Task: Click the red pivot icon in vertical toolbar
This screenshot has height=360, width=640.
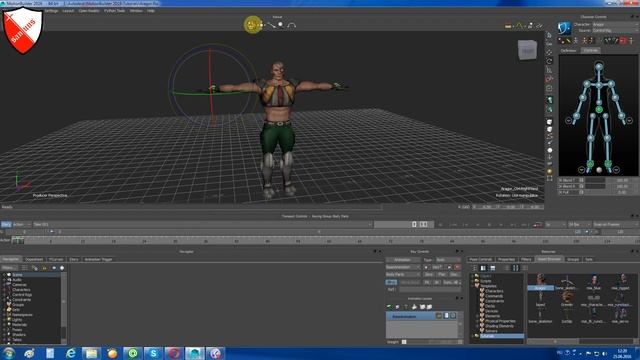Action: click(x=549, y=79)
